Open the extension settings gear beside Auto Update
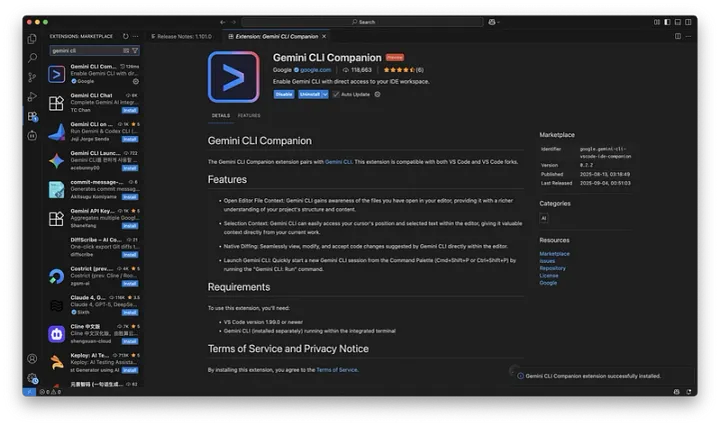720x426 pixels. coord(377,94)
